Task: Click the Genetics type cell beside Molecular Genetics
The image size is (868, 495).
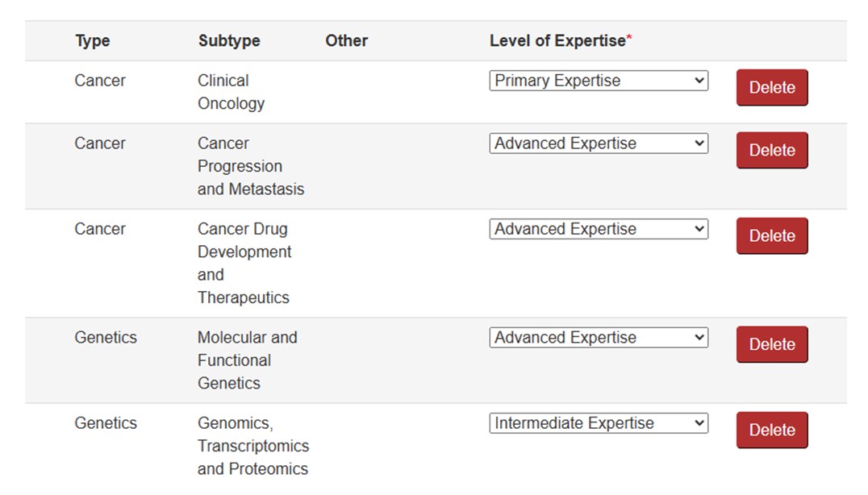Action: point(106,338)
